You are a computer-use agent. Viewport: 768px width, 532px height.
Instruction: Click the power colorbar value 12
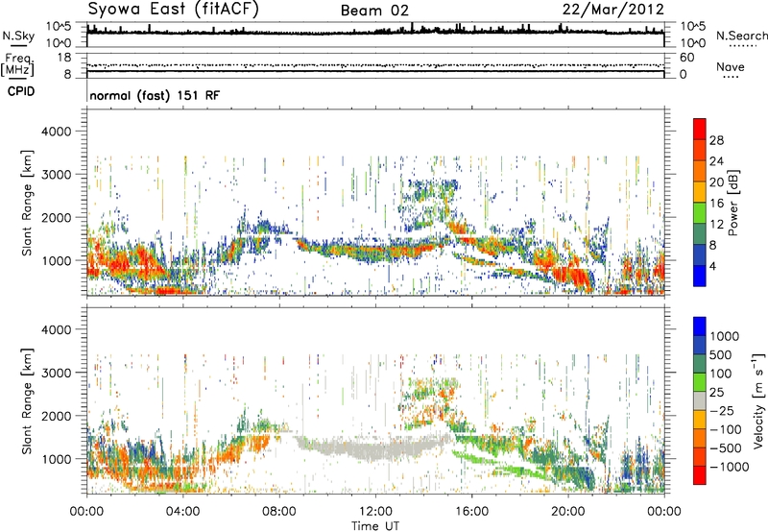point(716,225)
